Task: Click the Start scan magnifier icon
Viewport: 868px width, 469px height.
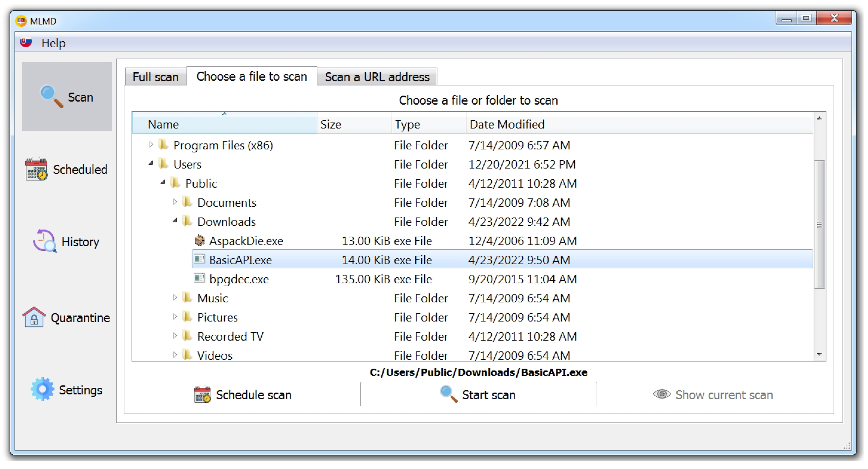Action: (x=448, y=394)
